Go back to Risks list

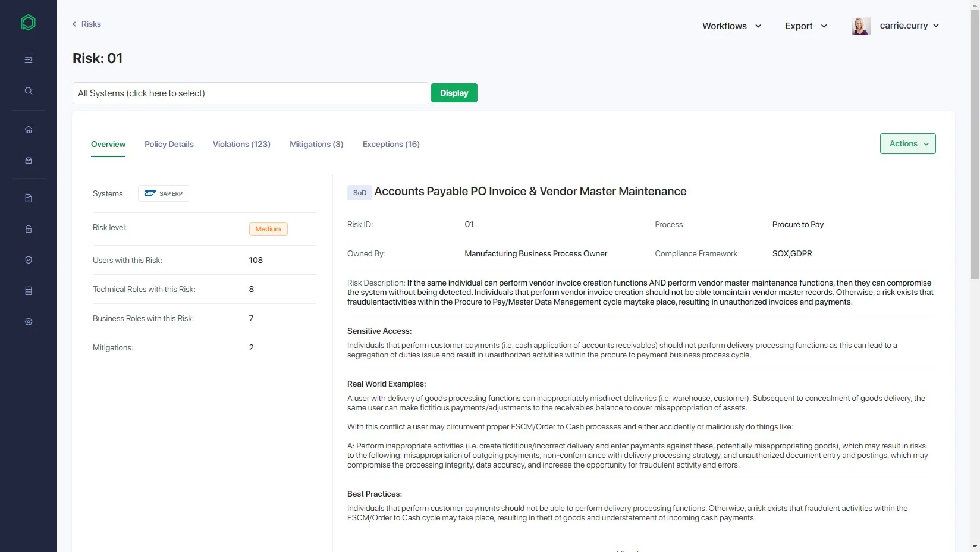click(87, 24)
